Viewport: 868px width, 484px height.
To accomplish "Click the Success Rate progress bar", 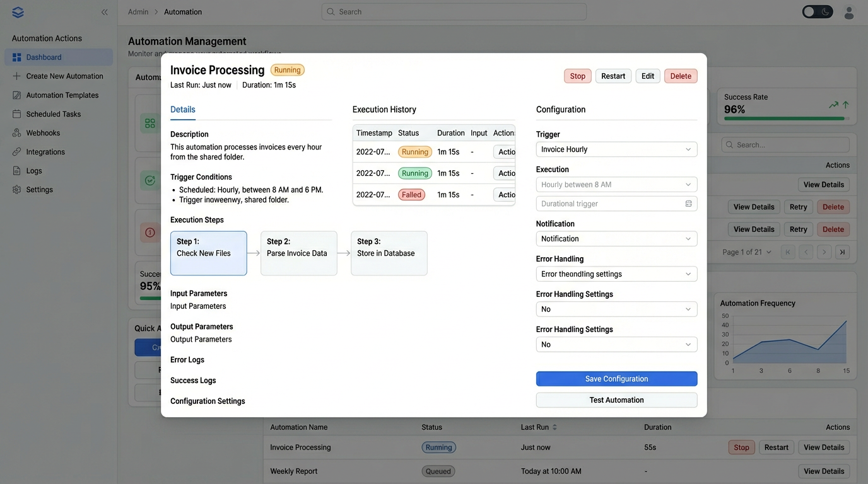I will pyautogui.click(x=785, y=118).
